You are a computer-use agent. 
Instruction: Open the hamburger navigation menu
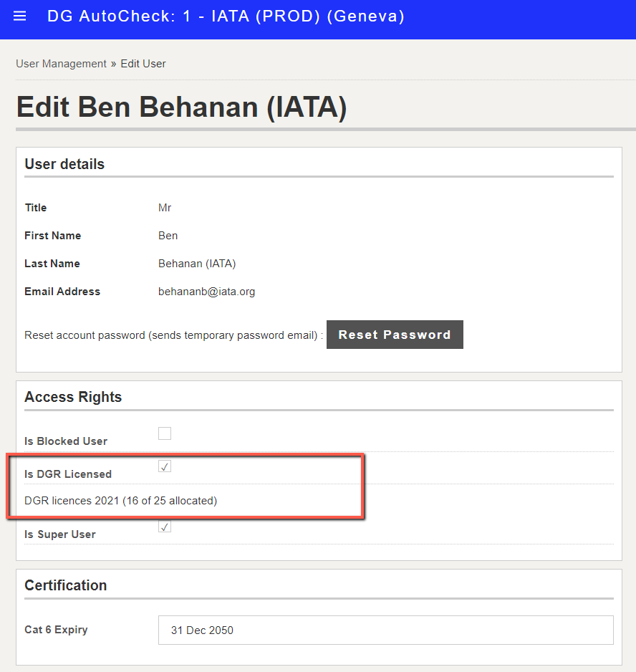point(20,16)
